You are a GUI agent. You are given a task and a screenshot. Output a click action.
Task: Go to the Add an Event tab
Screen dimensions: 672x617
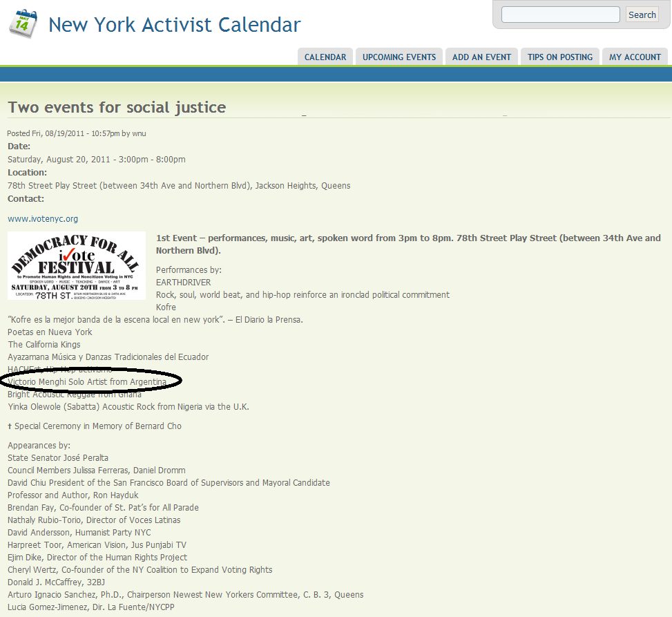click(481, 57)
